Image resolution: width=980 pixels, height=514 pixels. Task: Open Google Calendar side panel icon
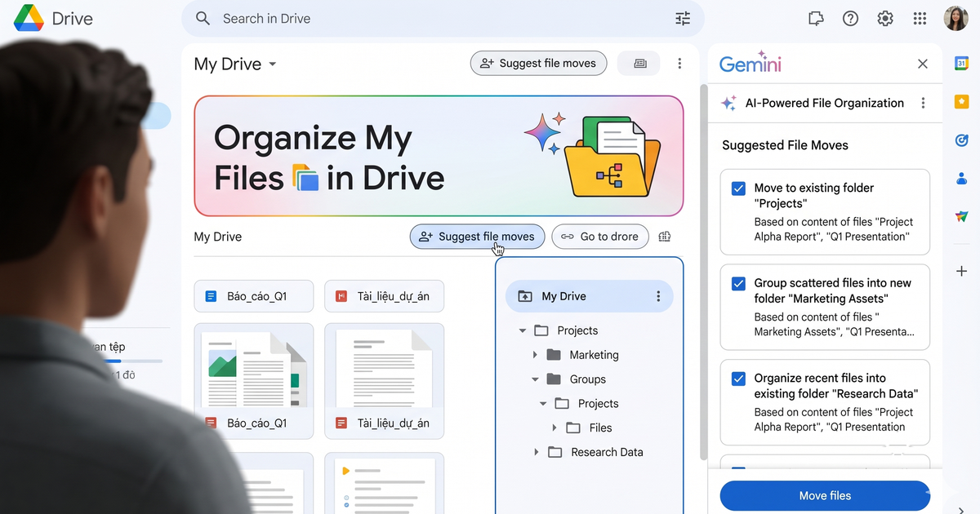pos(962,63)
